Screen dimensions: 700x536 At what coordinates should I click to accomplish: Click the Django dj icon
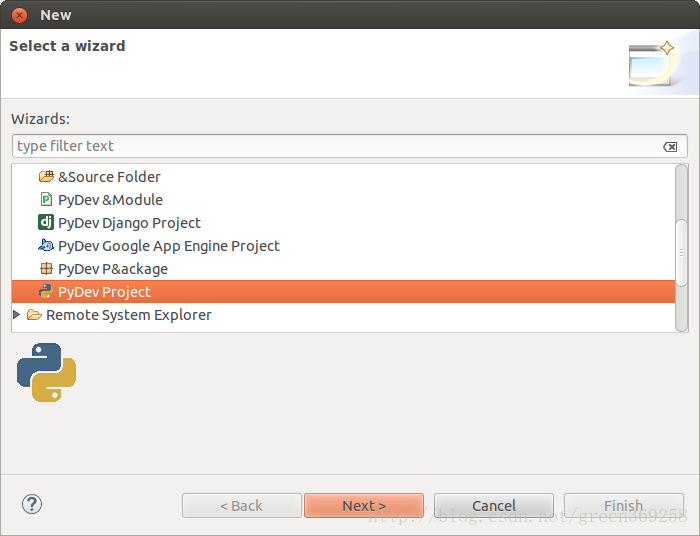(46, 222)
